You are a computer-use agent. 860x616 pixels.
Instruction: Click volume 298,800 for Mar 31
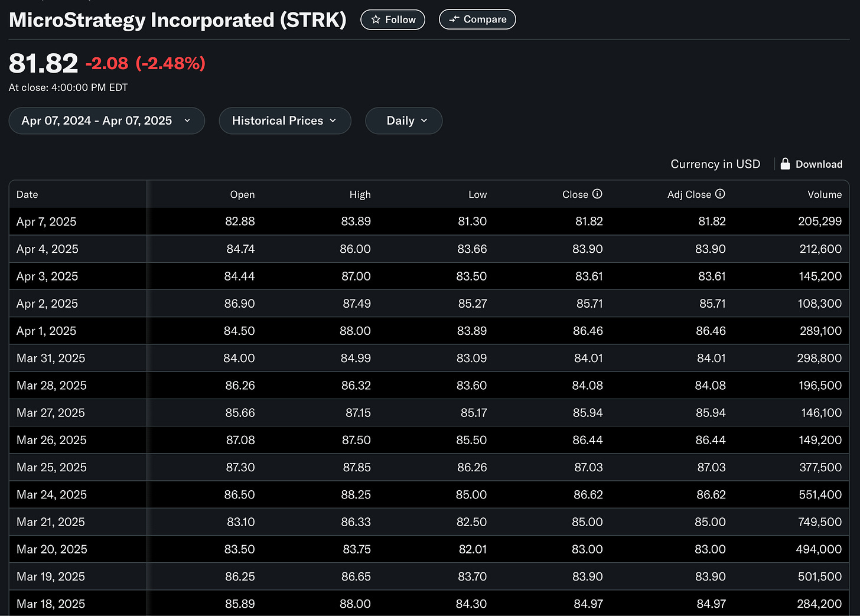click(x=819, y=358)
